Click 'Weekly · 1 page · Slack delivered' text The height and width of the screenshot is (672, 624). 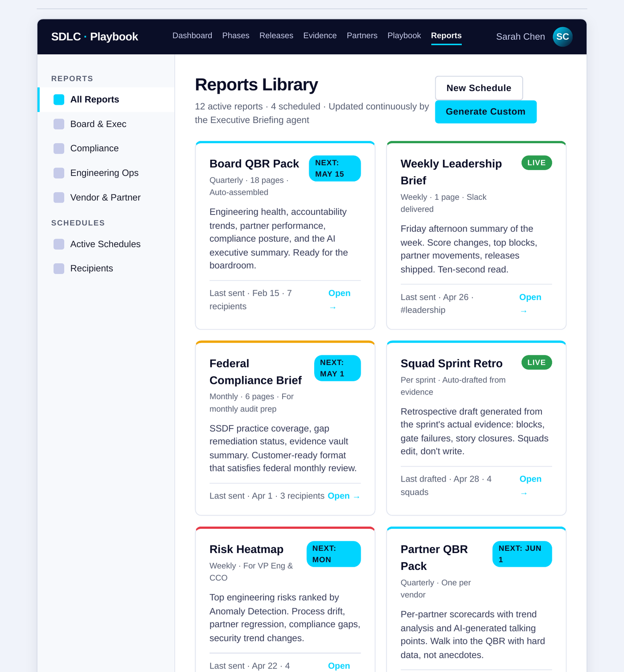pyautogui.click(x=443, y=203)
